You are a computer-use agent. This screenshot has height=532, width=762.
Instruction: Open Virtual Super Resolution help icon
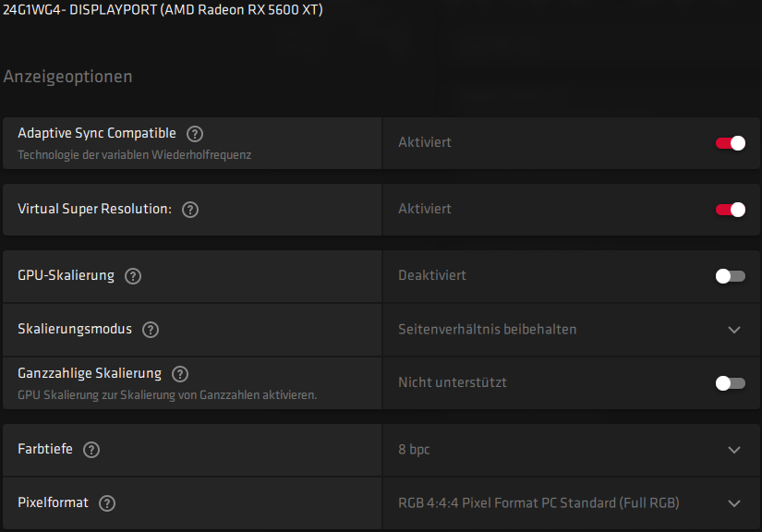(x=190, y=210)
